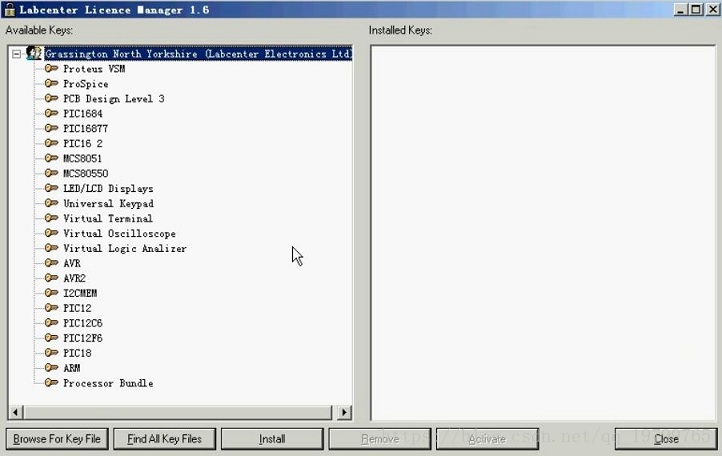Click the key icon next to PIC12

coord(52,308)
